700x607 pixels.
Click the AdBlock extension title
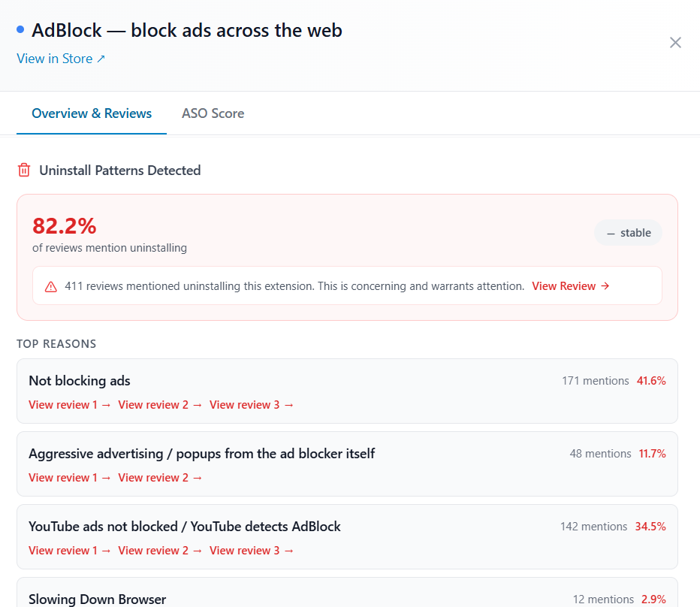pos(186,30)
